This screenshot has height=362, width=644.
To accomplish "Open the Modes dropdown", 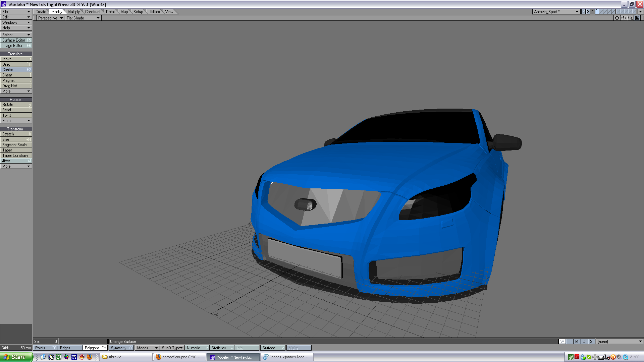I will (x=147, y=348).
